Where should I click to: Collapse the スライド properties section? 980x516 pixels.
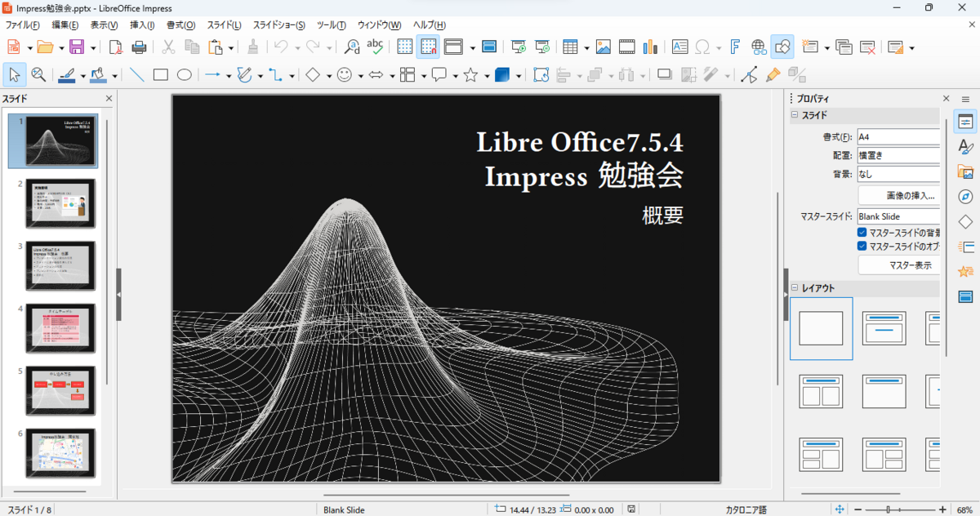coord(795,116)
